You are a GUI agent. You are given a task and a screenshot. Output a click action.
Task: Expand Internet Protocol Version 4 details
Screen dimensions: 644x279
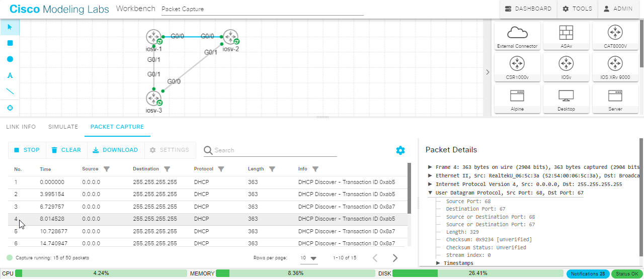(430, 184)
